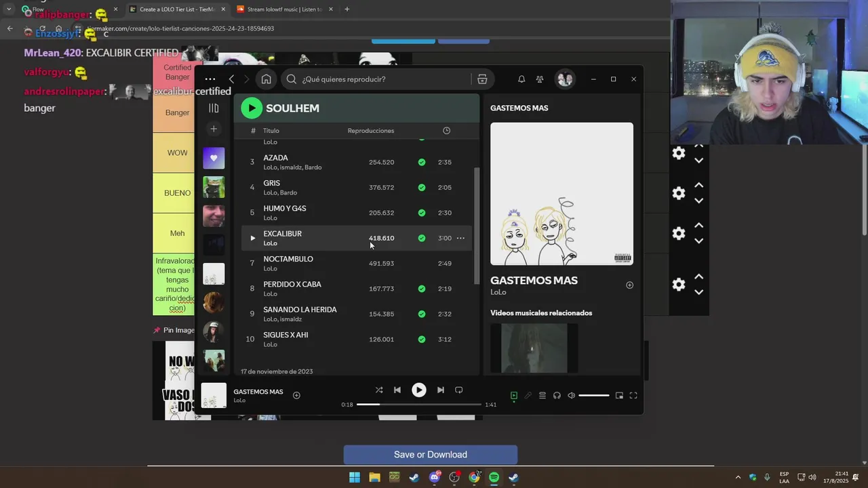Toggle shuffle playback
The image size is (868, 488).
pos(379,390)
